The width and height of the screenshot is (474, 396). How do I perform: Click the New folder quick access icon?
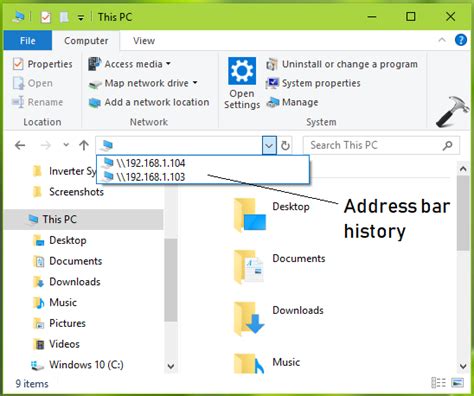(64, 17)
